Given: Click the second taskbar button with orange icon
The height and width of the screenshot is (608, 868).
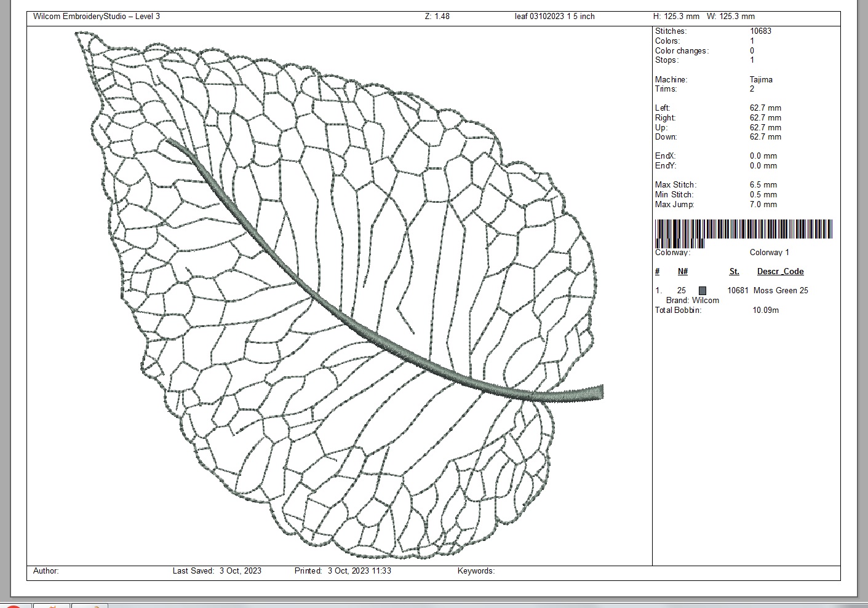Looking at the screenshot, I should (51, 606).
